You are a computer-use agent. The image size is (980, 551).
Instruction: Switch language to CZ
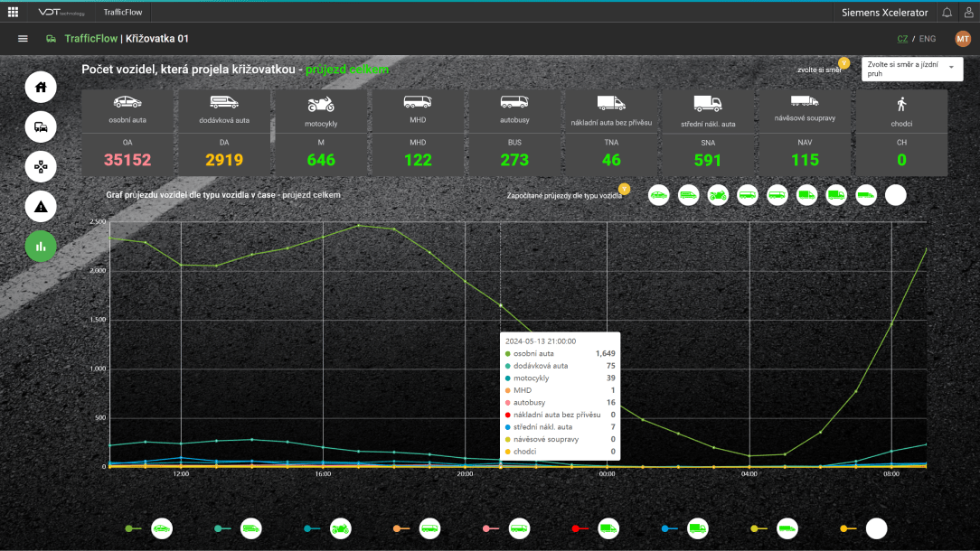point(902,39)
